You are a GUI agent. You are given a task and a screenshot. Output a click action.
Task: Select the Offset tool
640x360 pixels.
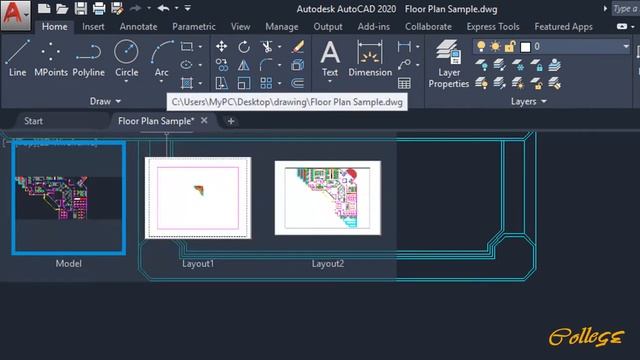(x=298, y=83)
